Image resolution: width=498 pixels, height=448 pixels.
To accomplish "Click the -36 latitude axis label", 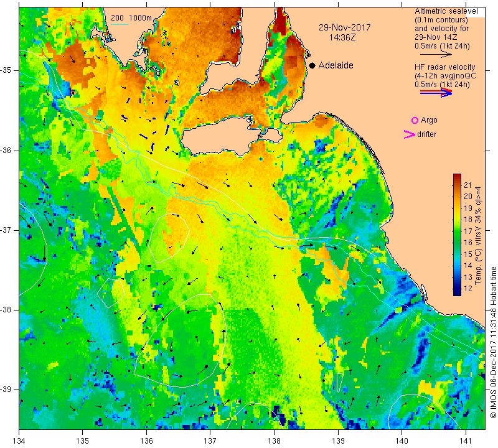I will point(6,150).
